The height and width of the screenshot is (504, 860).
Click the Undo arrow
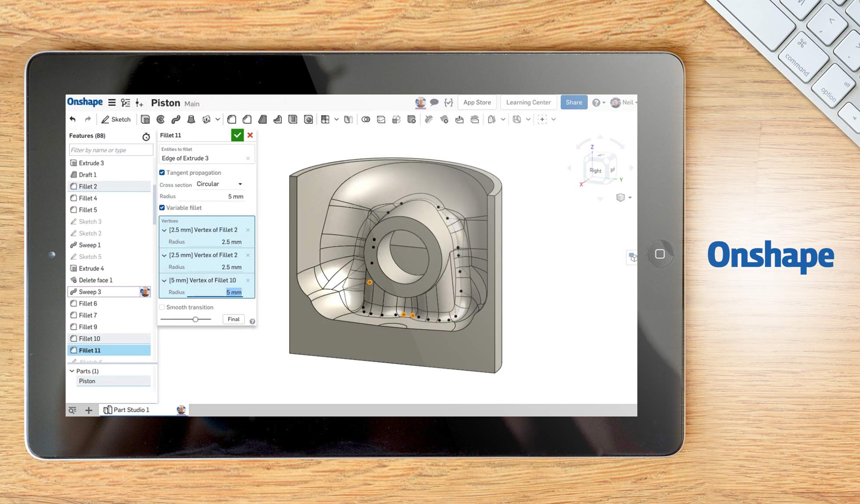(73, 119)
